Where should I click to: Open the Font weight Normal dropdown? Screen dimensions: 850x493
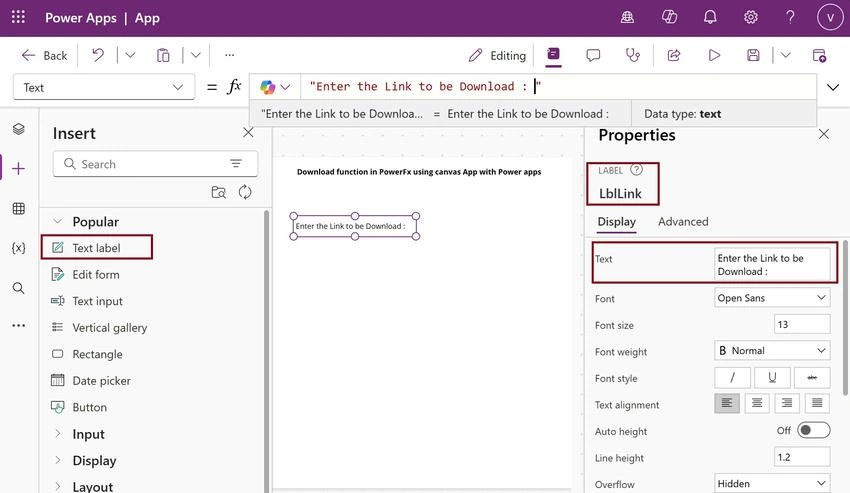pos(772,351)
